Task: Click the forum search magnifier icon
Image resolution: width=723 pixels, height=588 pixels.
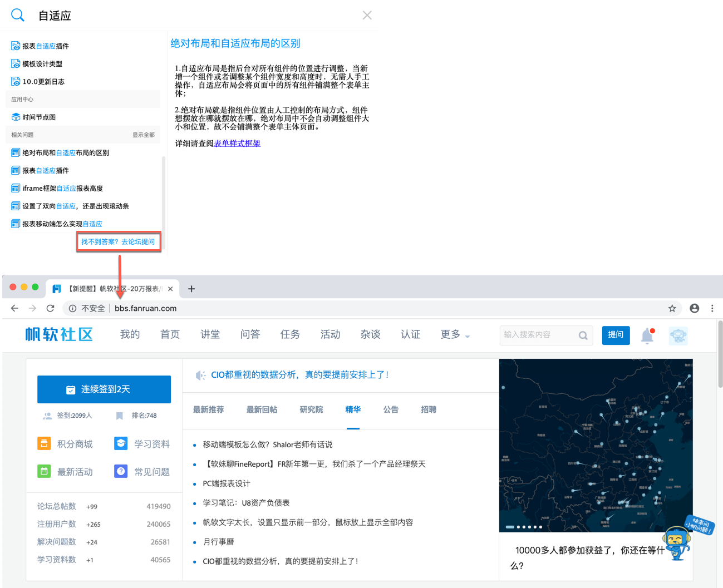Action: coord(583,335)
